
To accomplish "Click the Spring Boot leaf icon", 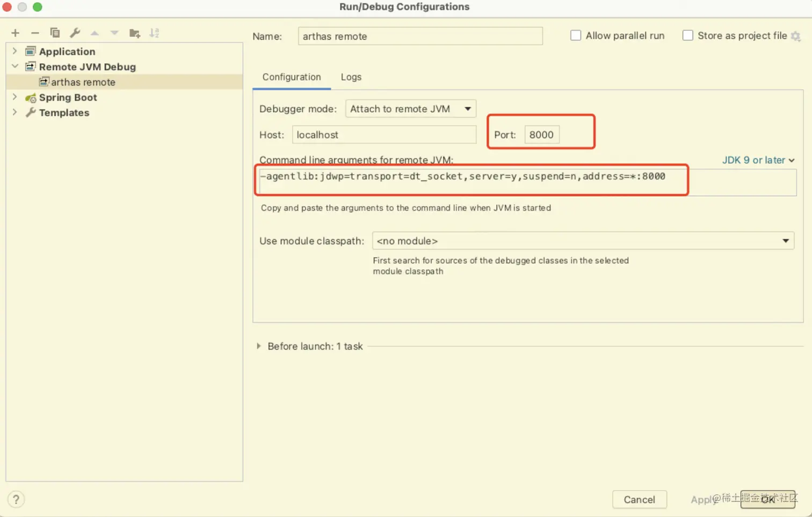I will [31, 98].
